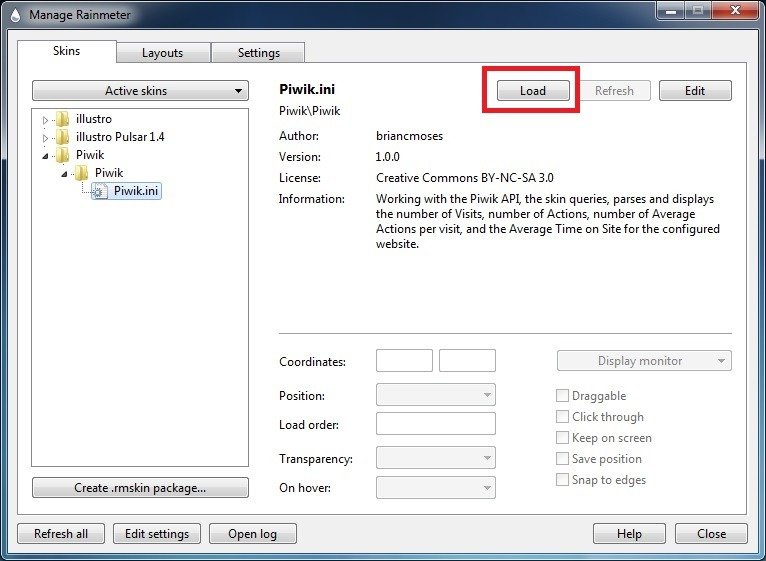Click the illustro folder icon
The image size is (766, 561).
click(62, 119)
